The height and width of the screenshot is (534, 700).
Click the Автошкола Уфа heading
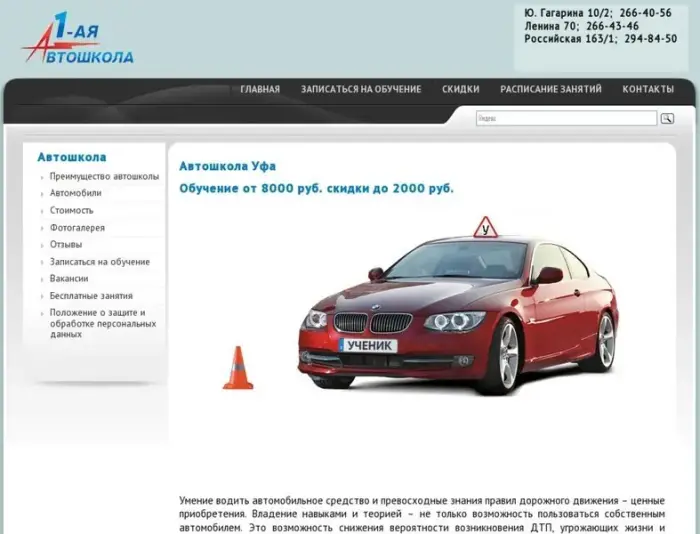click(x=227, y=166)
